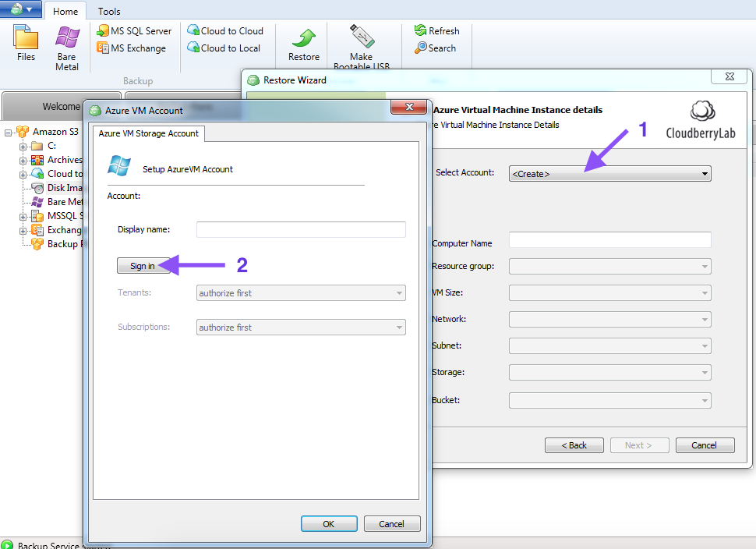The width and height of the screenshot is (756, 549).
Task: Click Next in the Restore Wizard
Action: [639, 445]
